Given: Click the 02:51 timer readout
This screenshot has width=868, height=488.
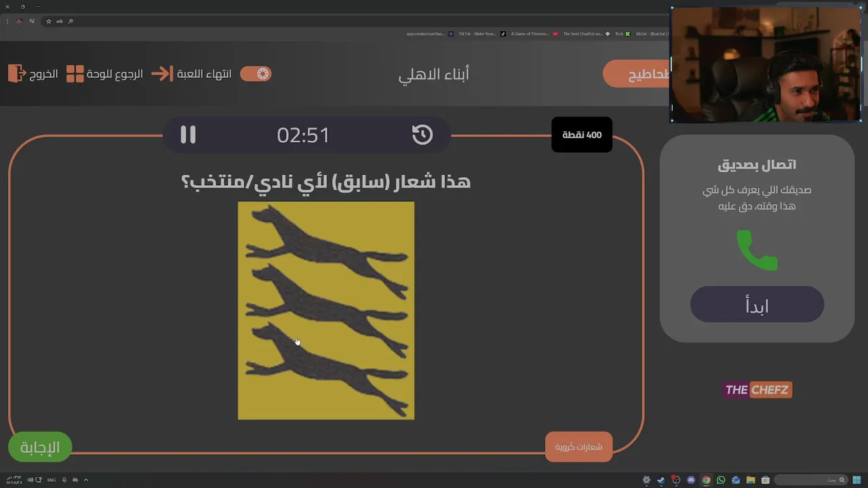Looking at the screenshot, I should 303,135.
